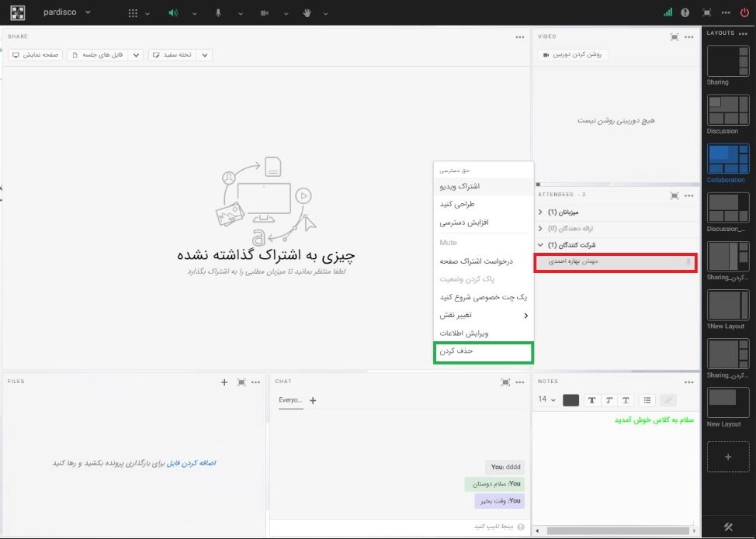The width and height of the screenshot is (756, 539).
Task: Maximize the VIDEO pod
Action: click(x=674, y=37)
